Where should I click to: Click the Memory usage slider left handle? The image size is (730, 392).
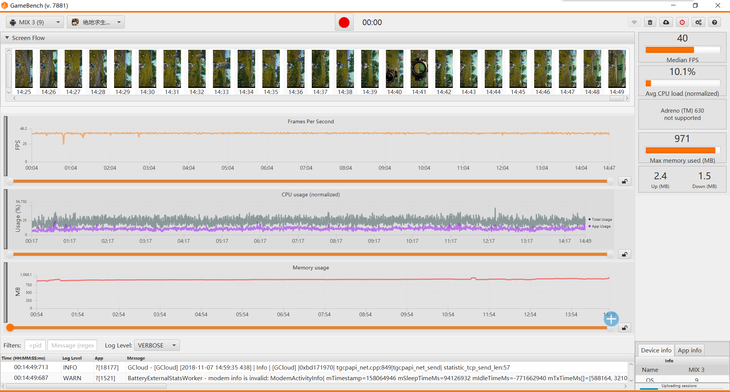pos(10,328)
